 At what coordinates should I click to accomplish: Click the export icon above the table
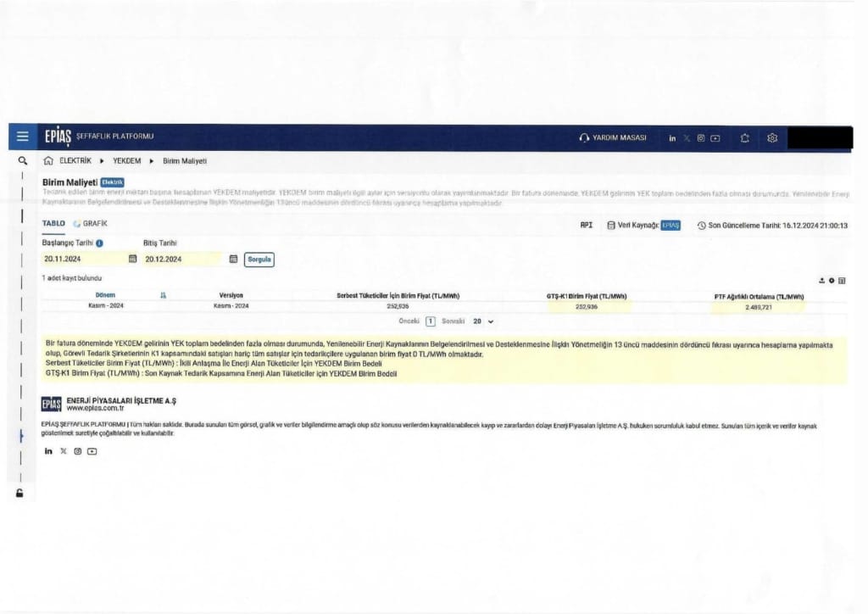pos(821,280)
